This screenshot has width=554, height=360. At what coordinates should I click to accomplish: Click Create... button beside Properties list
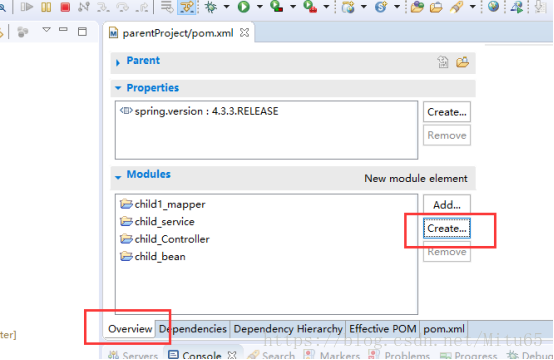(x=447, y=112)
